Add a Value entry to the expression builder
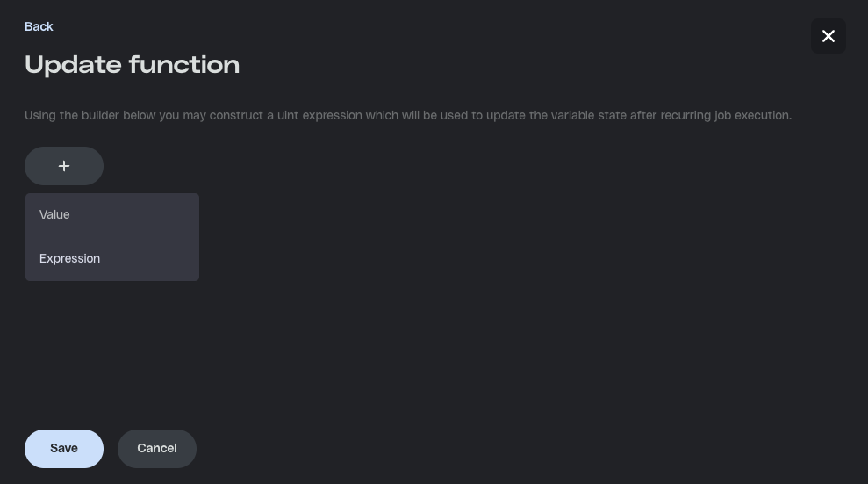 [54, 214]
